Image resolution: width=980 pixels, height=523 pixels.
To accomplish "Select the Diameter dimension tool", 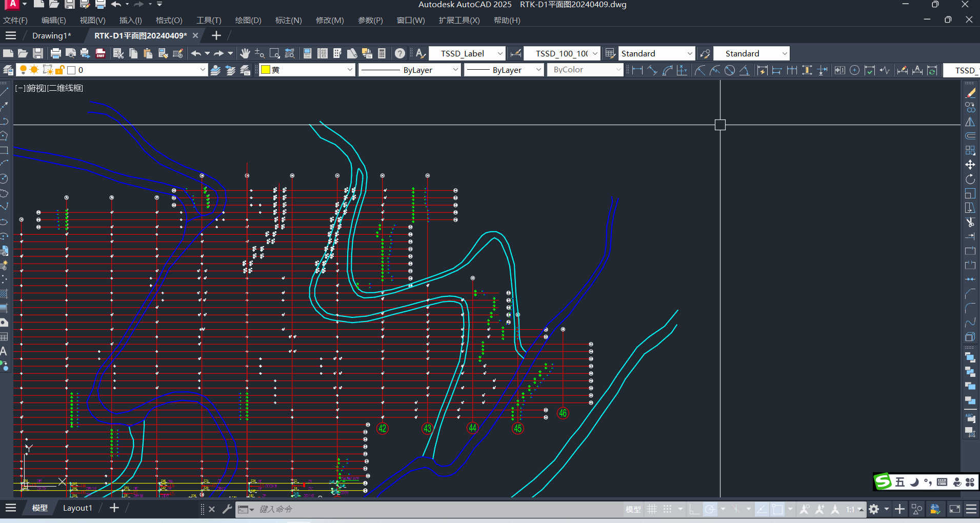I will pos(730,70).
